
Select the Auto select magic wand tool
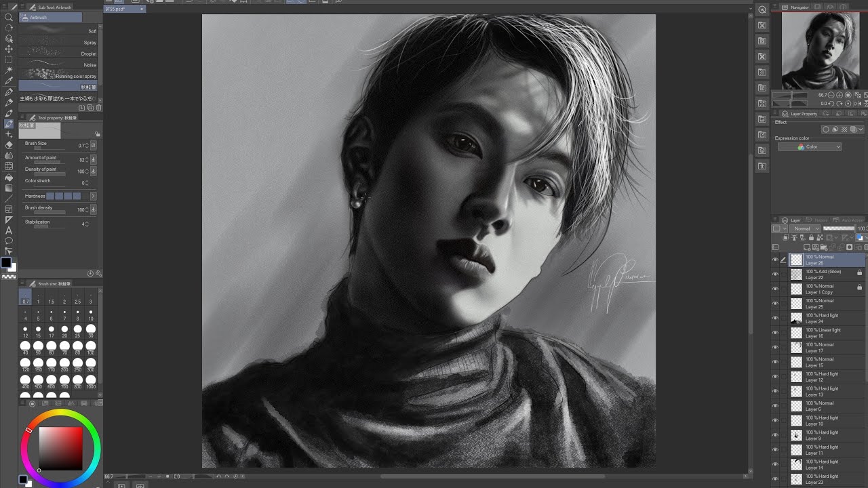(x=9, y=70)
